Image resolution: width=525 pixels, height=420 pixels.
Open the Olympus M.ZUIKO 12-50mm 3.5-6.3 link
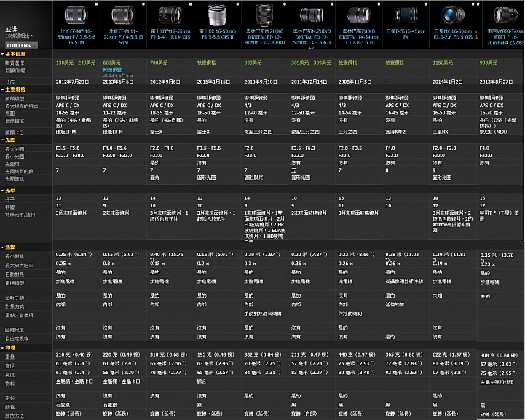(312, 39)
